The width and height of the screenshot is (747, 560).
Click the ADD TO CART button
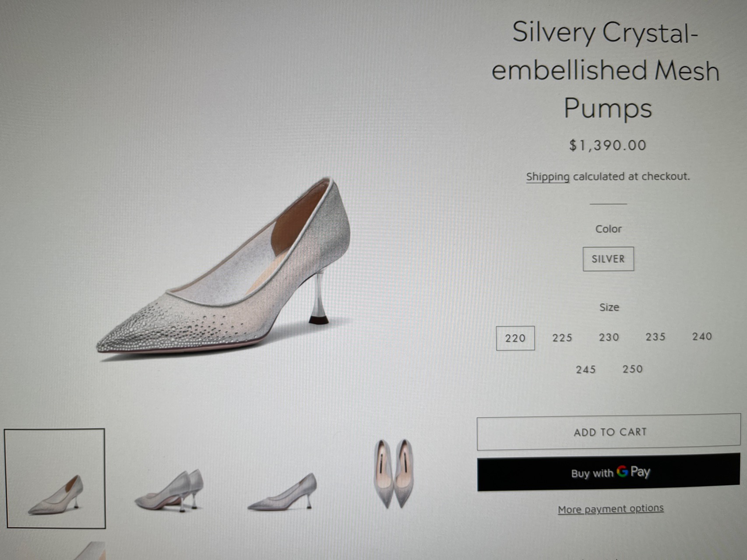coord(609,432)
